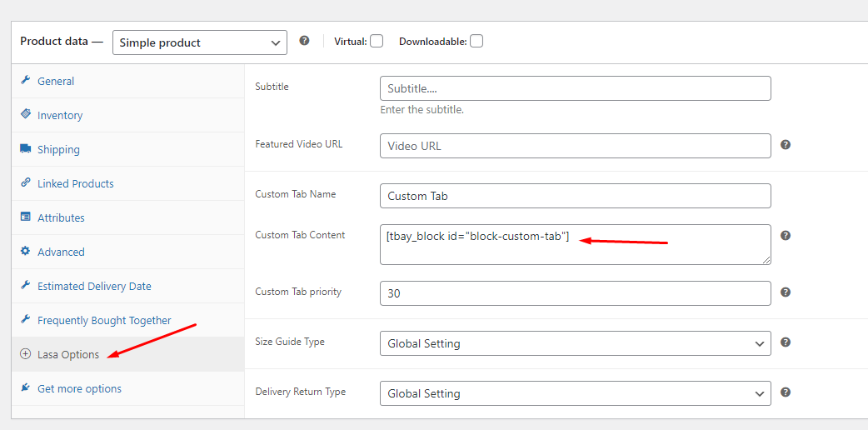Click the help icon beside product type
The height and width of the screenshot is (430, 868).
[305, 40]
